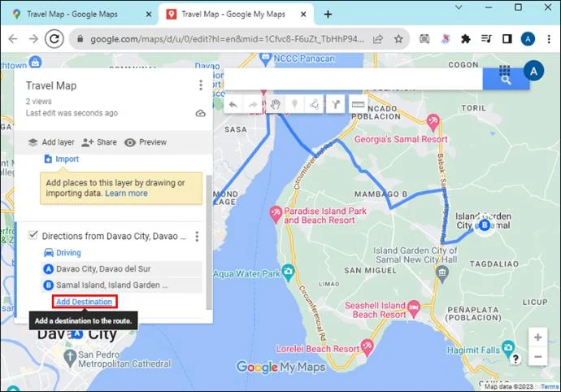Screen dimensions: 561x392
Task: Select the hand pan tool
Action: pos(275,105)
